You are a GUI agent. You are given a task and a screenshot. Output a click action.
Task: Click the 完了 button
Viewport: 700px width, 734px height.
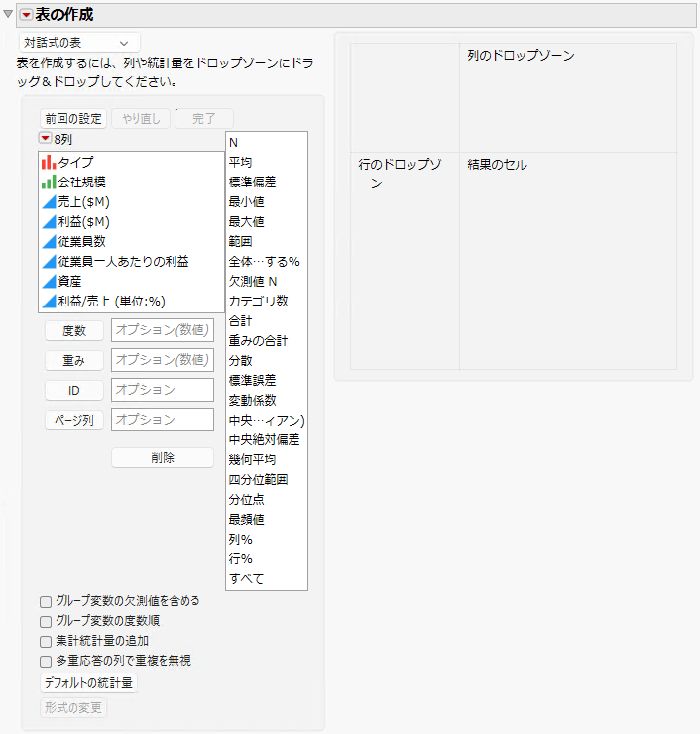click(204, 118)
